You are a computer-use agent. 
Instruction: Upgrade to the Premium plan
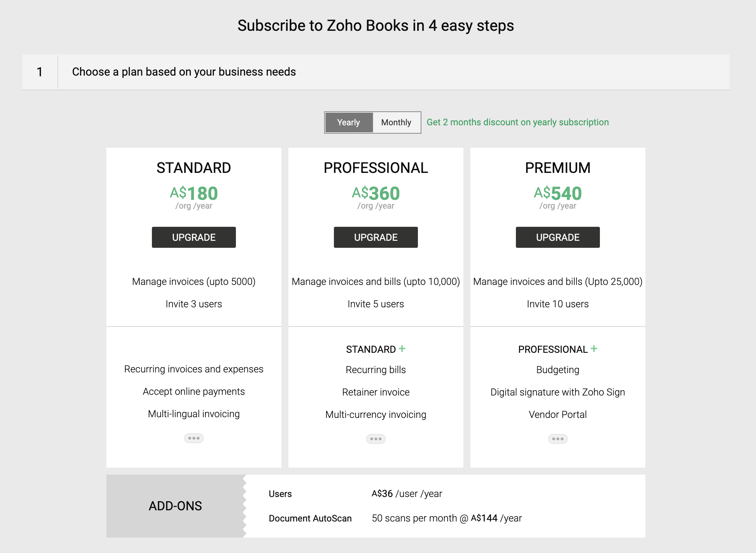558,237
